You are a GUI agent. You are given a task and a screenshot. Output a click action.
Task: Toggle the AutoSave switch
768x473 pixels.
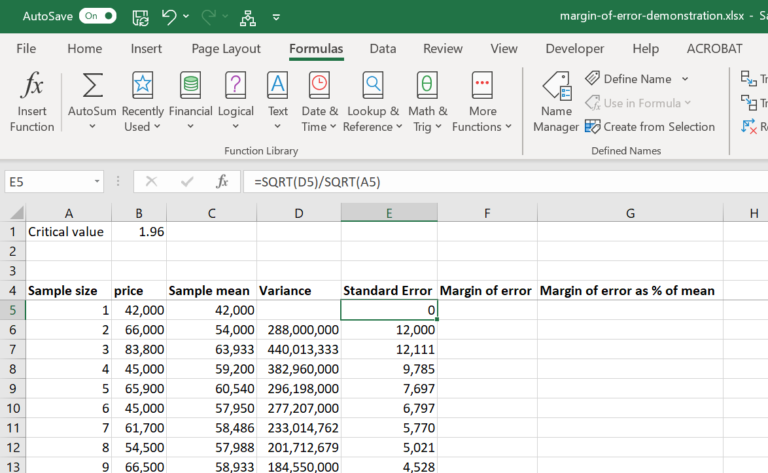point(97,16)
